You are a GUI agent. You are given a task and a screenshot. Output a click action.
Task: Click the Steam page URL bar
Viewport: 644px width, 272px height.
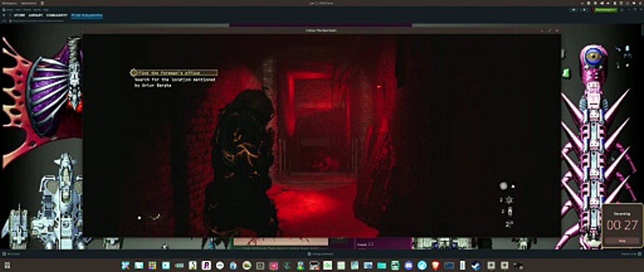point(38,21)
